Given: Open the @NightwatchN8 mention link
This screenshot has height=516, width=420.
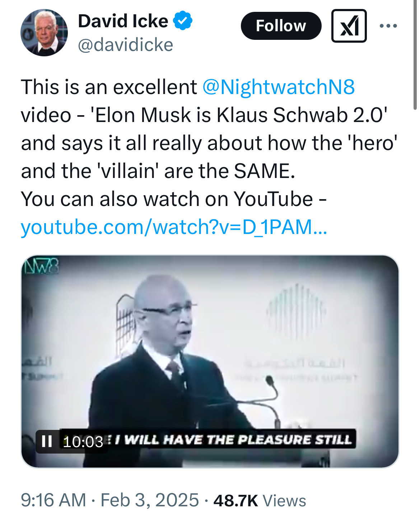Looking at the screenshot, I should tap(279, 87).
